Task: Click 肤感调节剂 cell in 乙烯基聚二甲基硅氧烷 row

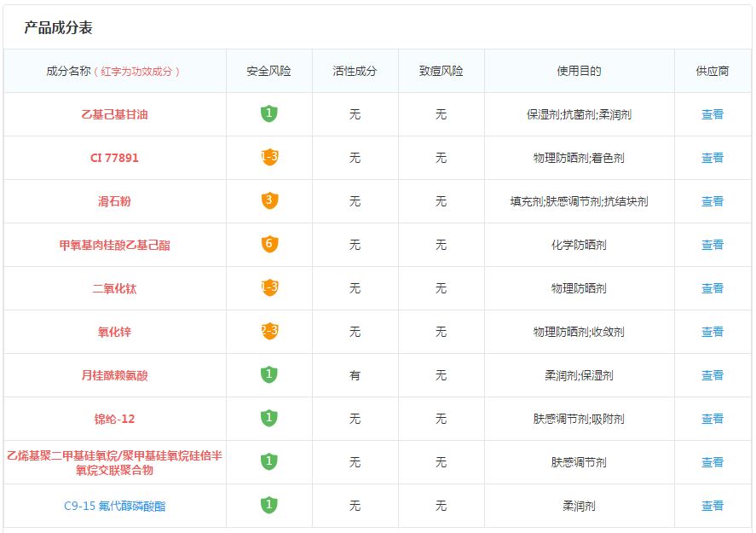Action: pyautogui.click(x=579, y=462)
